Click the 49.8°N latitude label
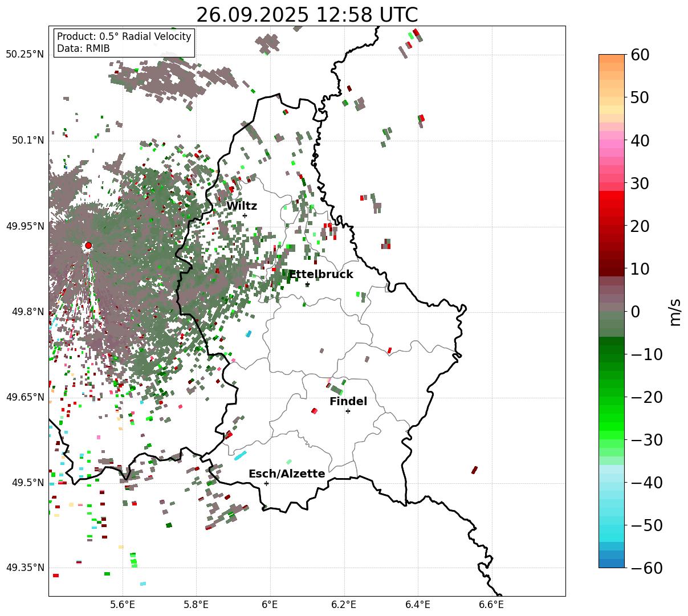The height and width of the screenshot is (616, 688). tap(27, 312)
